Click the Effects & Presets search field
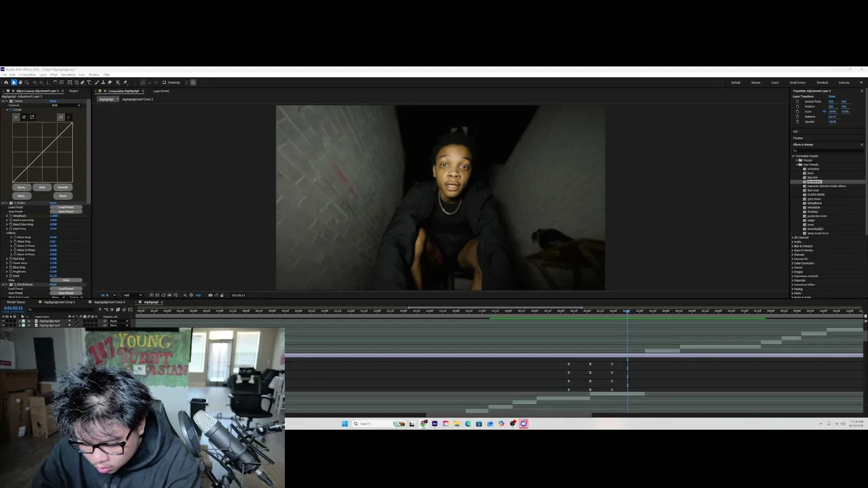 coord(829,150)
